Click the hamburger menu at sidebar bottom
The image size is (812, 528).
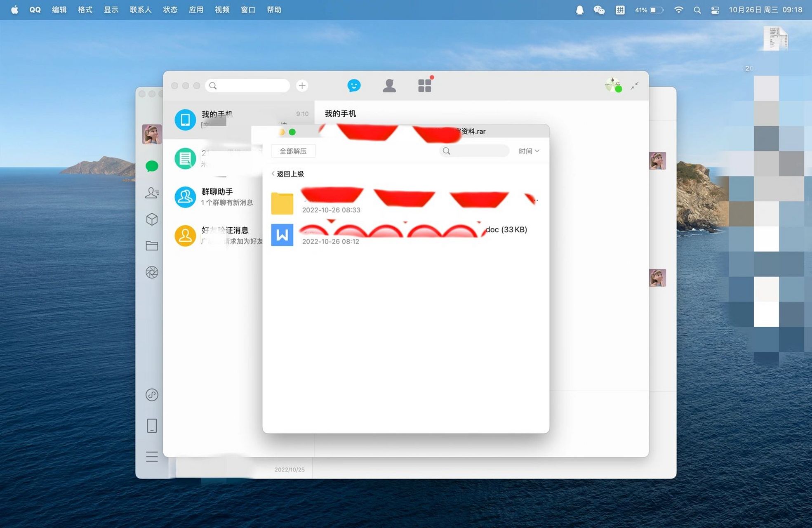tap(152, 456)
